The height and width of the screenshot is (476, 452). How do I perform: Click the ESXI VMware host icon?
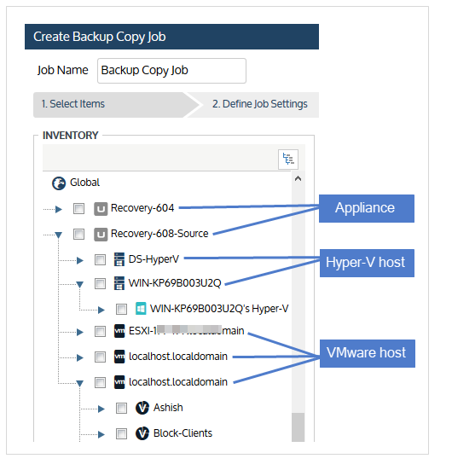point(119,331)
